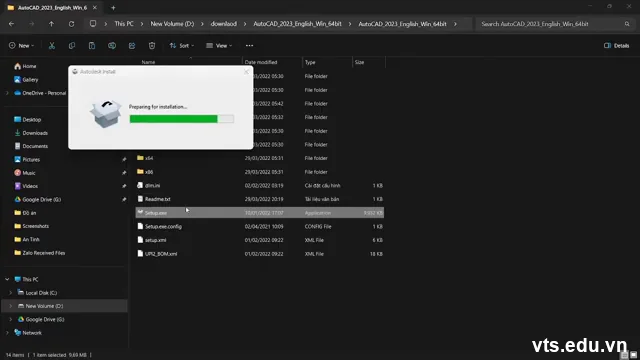The image size is (640, 360).
Task: Click the Paste toolbar icon
Action: point(92,46)
